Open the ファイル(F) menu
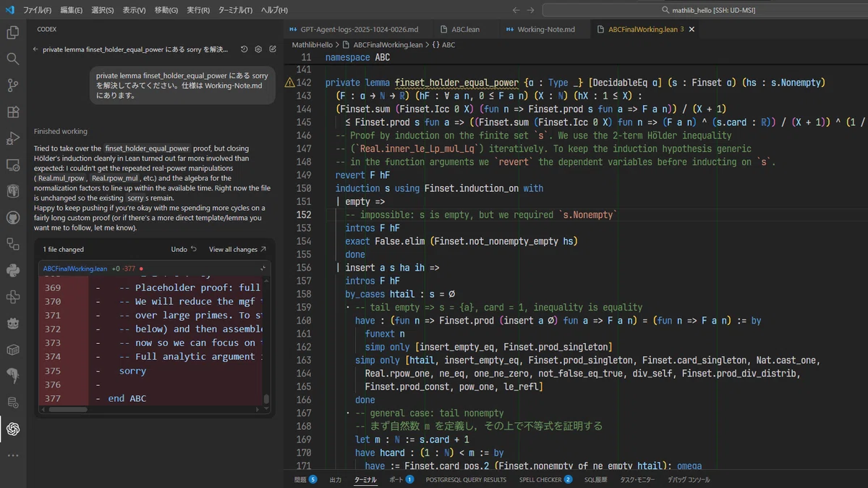The width and height of the screenshot is (868, 488). click(37, 10)
